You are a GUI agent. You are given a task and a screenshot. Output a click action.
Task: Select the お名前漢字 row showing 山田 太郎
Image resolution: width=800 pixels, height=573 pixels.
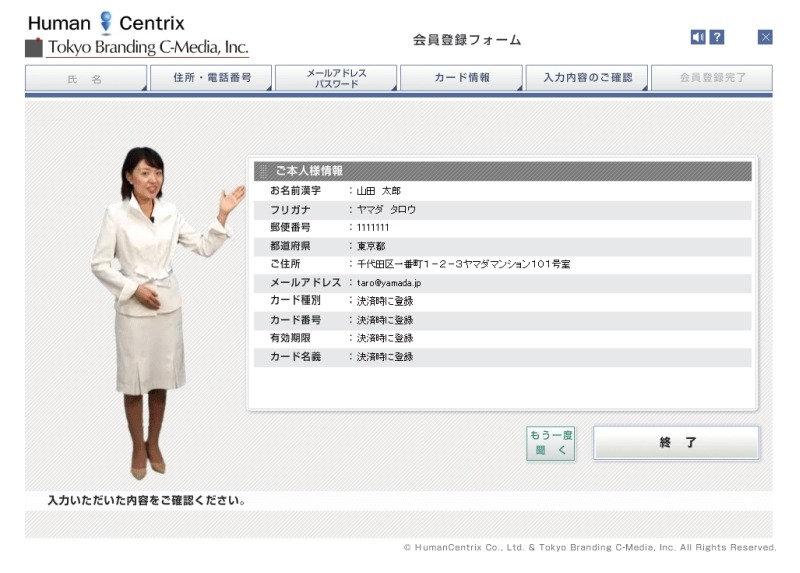(x=500, y=190)
